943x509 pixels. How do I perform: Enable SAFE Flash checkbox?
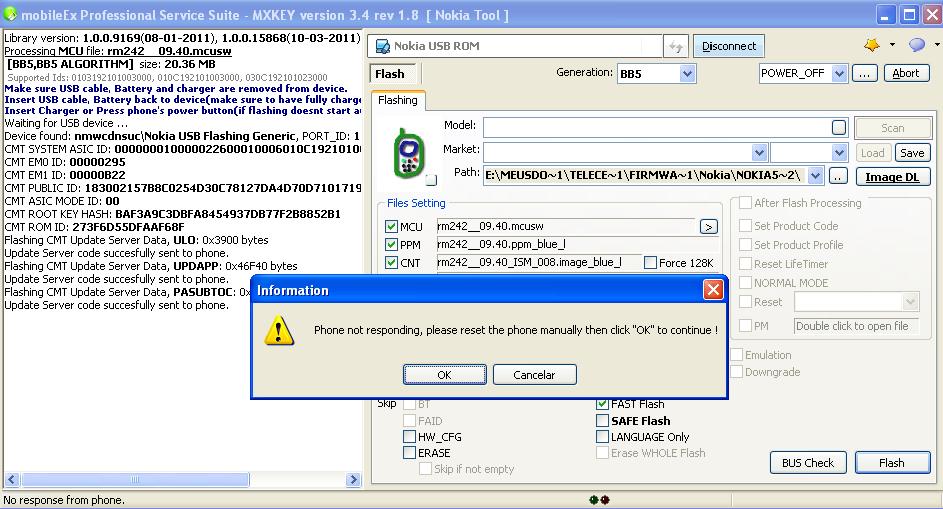(x=602, y=421)
